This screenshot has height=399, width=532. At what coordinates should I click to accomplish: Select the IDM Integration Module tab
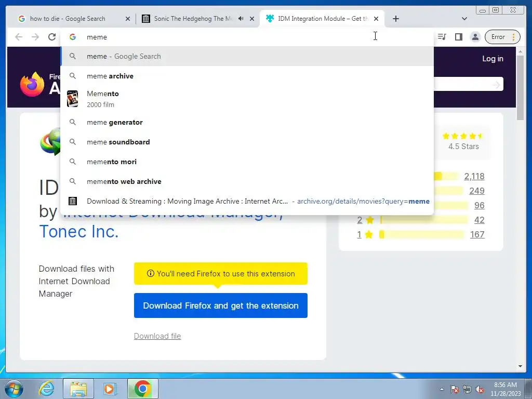[x=322, y=19]
